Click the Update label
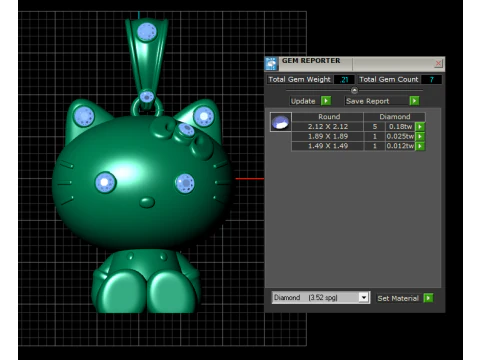480x360 pixels. click(x=303, y=101)
